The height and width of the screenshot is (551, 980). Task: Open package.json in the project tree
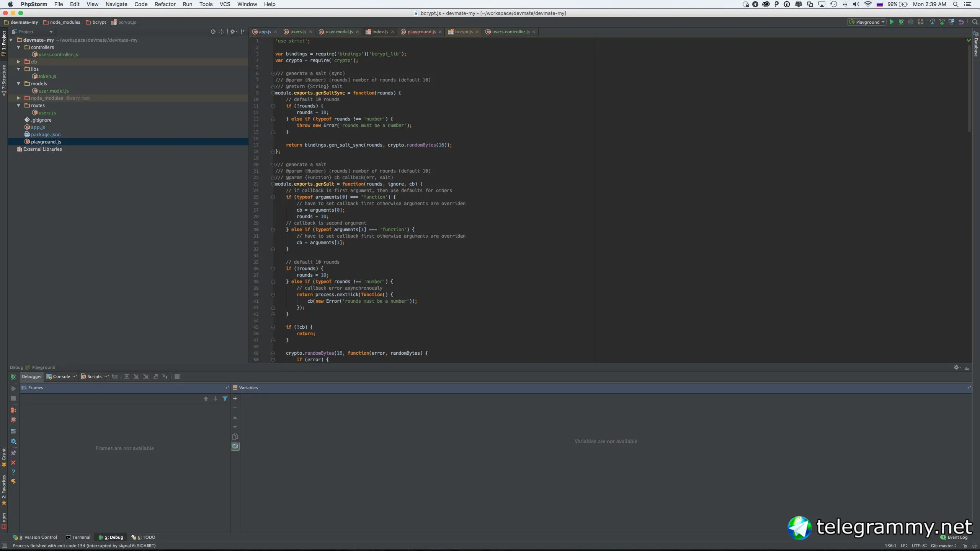[x=46, y=135]
